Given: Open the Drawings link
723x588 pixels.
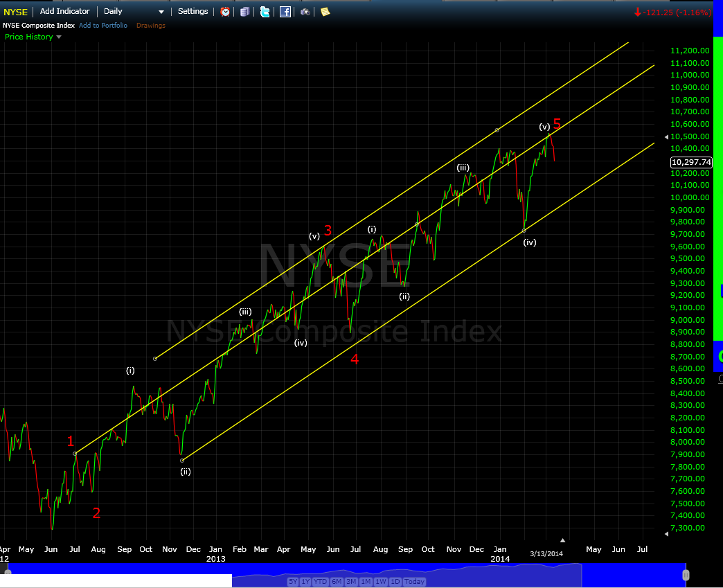Looking at the screenshot, I should point(151,26).
